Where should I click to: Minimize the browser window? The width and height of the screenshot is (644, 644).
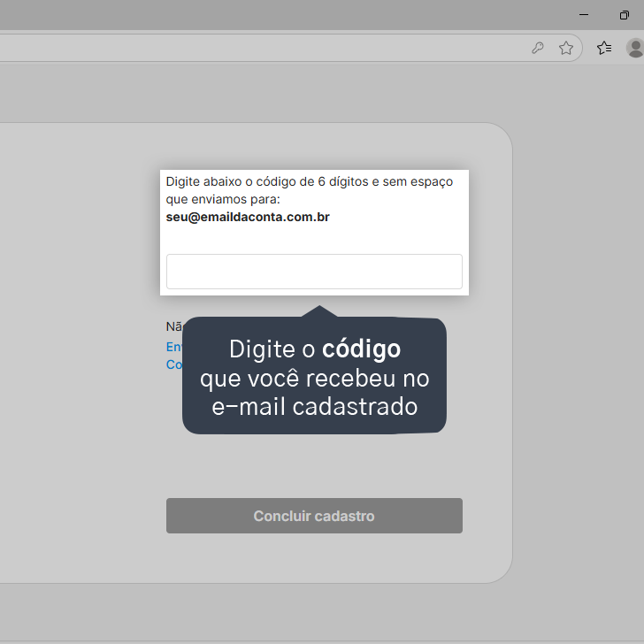pyautogui.click(x=584, y=15)
